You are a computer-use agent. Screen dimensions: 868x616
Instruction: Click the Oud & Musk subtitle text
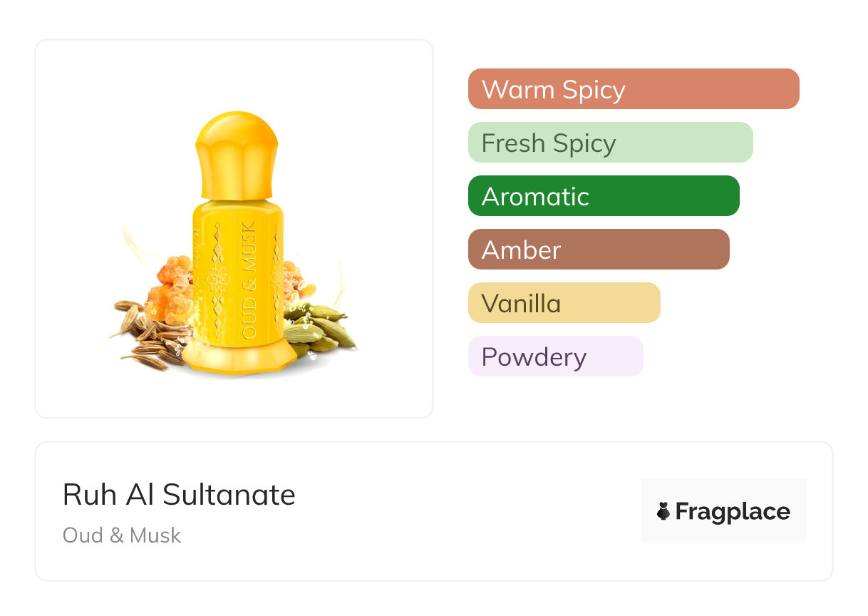[122, 535]
